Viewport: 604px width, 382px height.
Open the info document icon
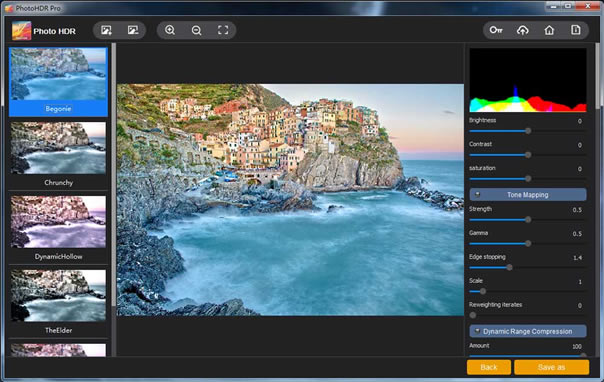[575, 30]
